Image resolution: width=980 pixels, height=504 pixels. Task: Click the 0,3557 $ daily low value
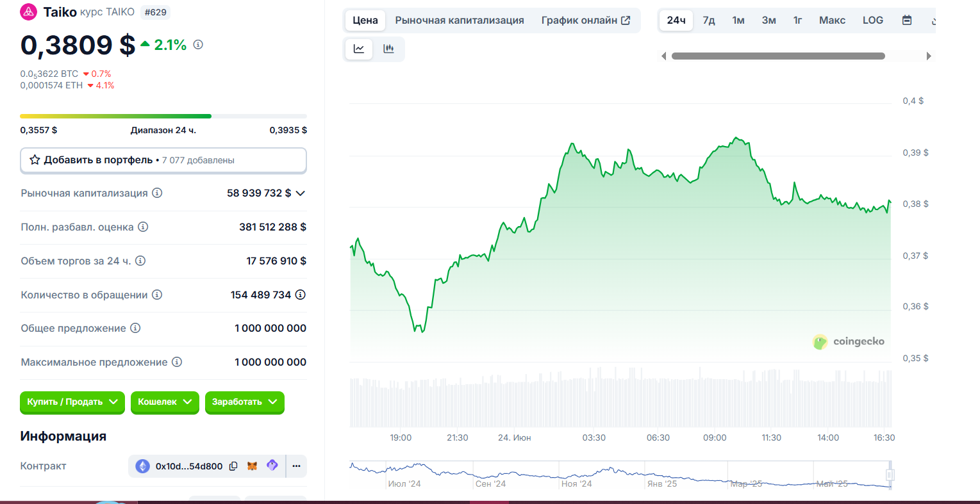[38, 130]
